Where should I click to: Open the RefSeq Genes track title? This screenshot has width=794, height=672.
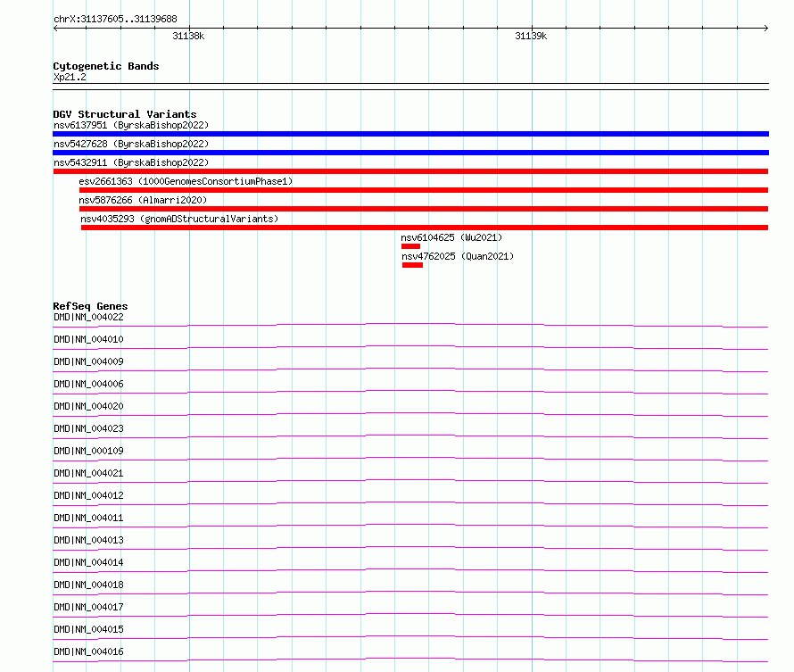tap(90, 306)
